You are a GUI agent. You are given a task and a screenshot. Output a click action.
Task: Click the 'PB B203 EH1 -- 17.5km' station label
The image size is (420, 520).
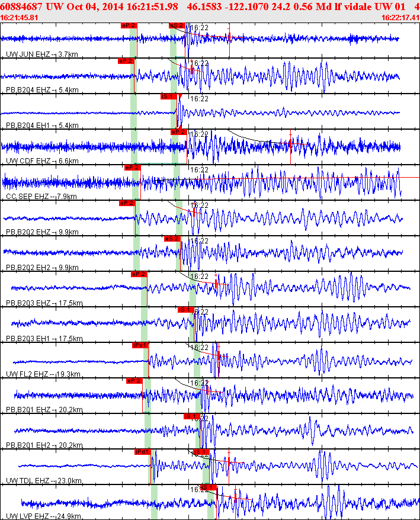point(44,338)
